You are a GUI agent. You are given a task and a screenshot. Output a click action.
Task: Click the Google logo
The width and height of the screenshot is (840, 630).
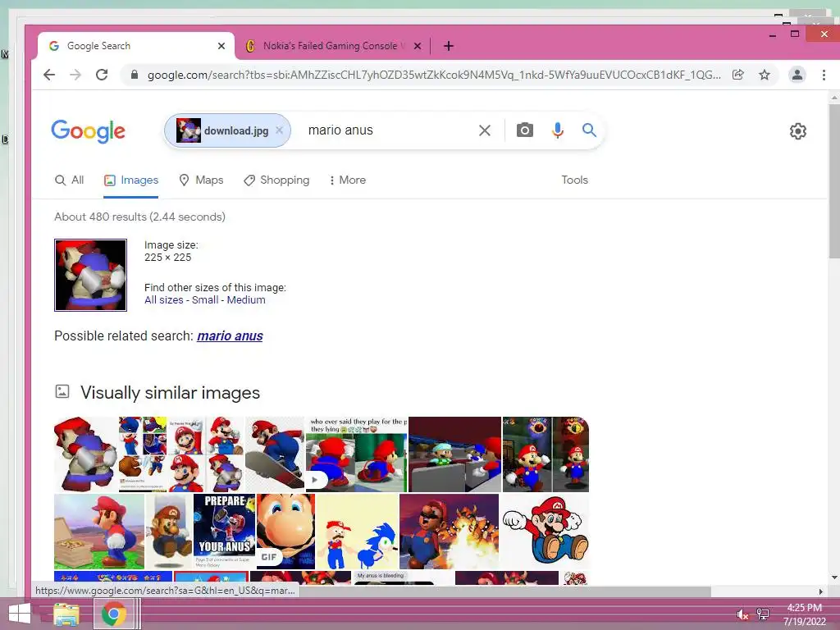pyautogui.click(x=89, y=131)
